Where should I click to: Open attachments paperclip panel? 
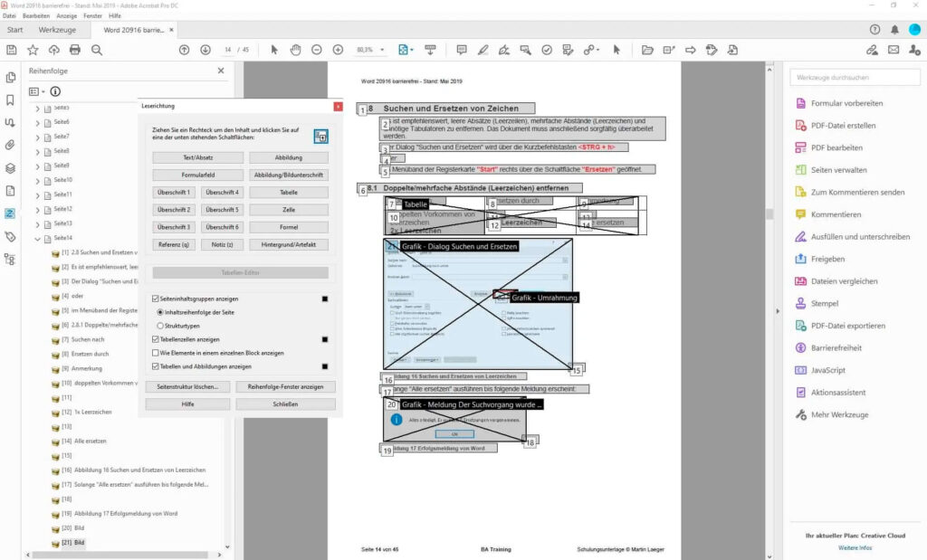point(10,146)
